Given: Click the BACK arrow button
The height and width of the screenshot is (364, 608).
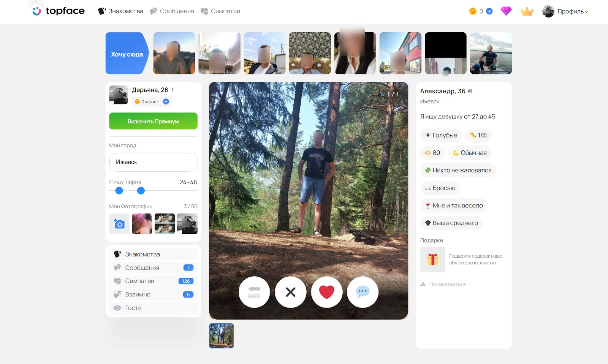Looking at the screenshot, I should pyautogui.click(x=254, y=292).
